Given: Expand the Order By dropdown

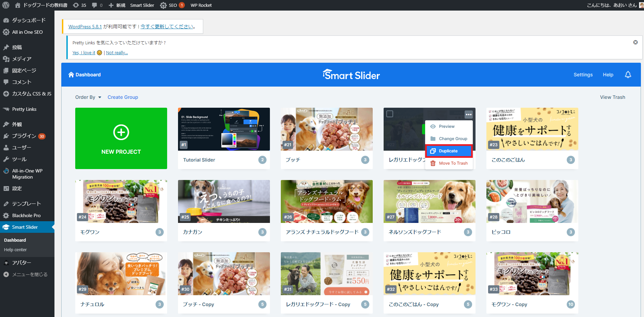Looking at the screenshot, I should tap(88, 97).
